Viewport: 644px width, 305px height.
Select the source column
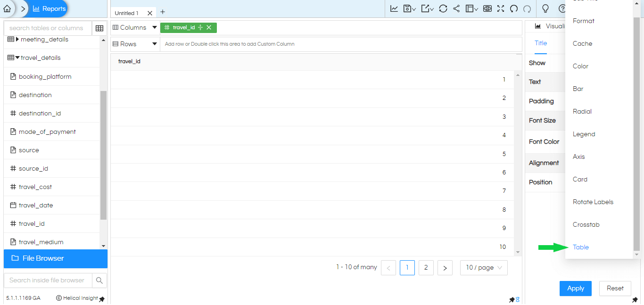[x=29, y=150]
